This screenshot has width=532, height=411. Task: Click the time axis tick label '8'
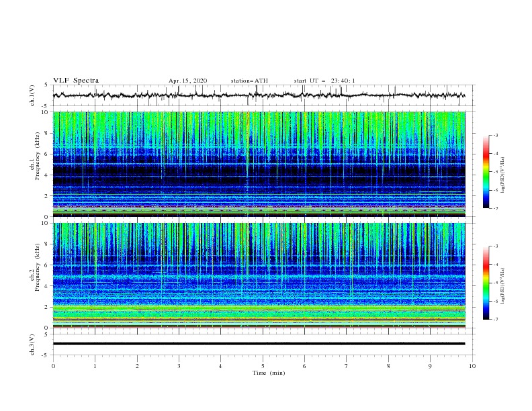(388, 366)
